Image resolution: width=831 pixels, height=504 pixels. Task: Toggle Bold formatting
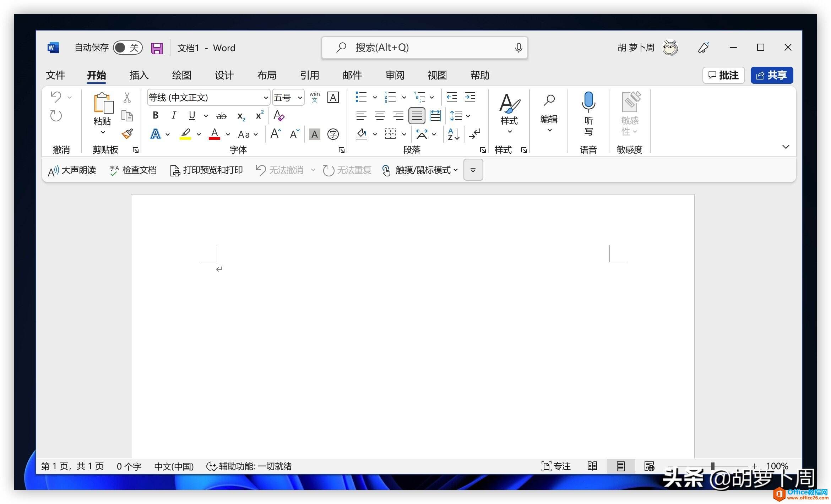(156, 115)
